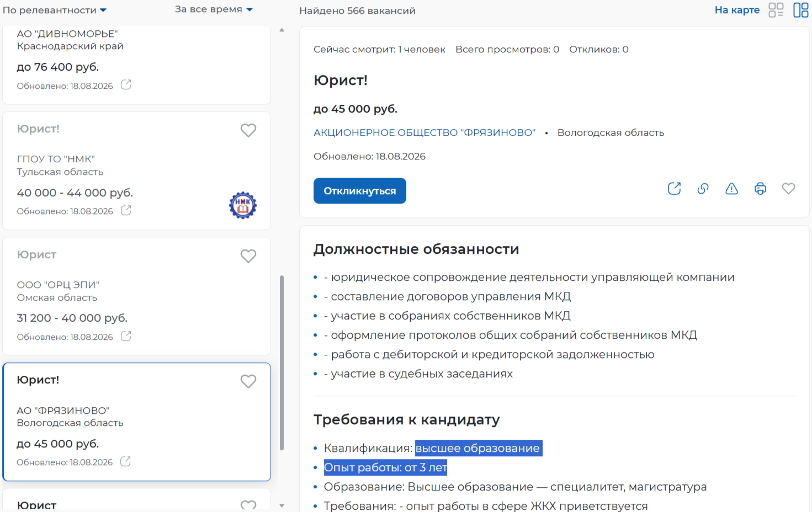This screenshot has height=512, width=812.
Task: Open the "За все время" period dropdown
Action: click(x=214, y=9)
